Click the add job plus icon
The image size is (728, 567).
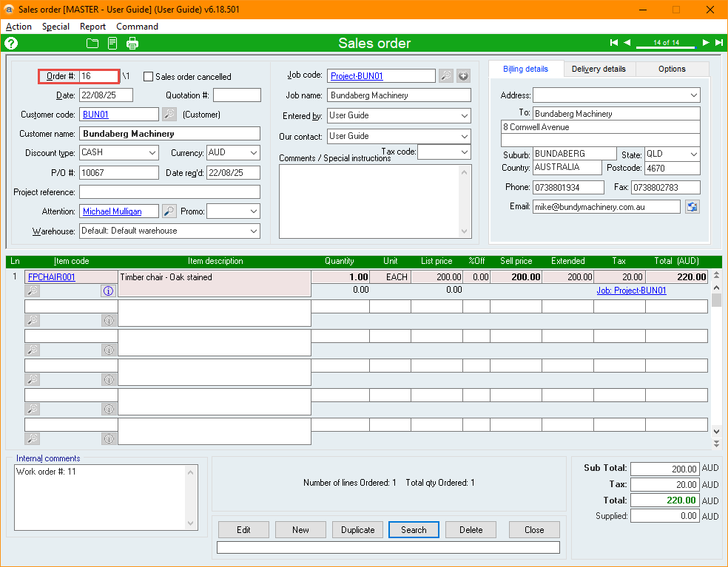[463, 75]
